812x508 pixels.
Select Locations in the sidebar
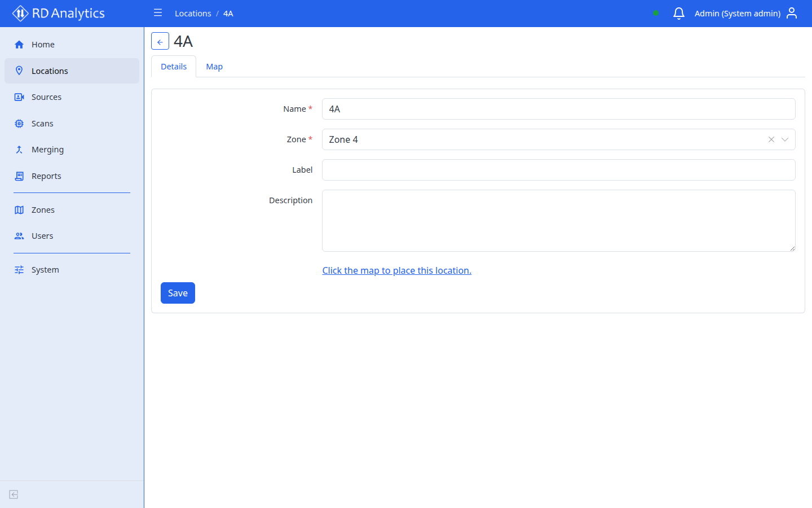(72, 71)
